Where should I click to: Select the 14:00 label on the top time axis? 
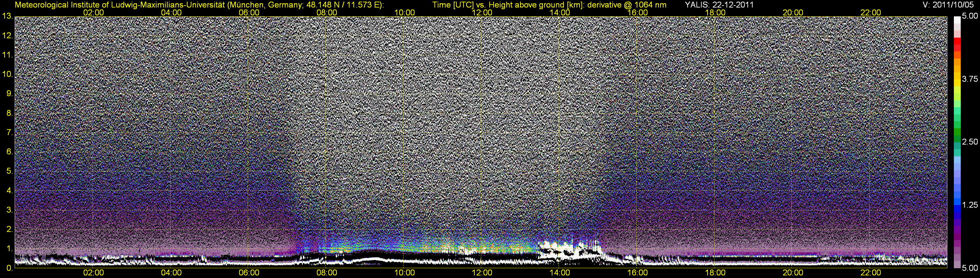(560, 12)
